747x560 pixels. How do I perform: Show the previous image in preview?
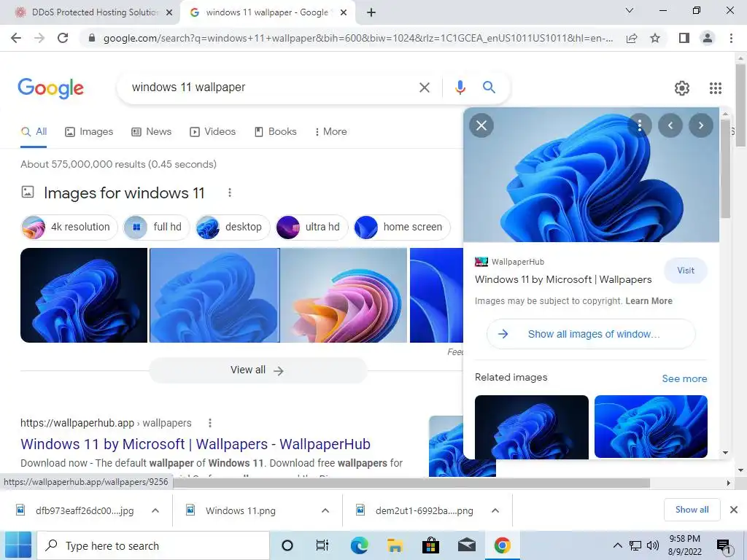[x=670, y=125]
